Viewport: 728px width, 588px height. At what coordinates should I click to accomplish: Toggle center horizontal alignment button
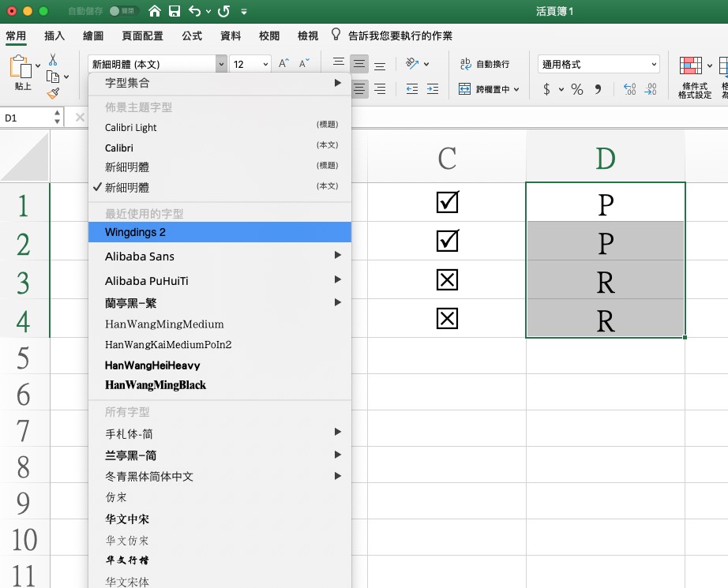pos(360,89)
